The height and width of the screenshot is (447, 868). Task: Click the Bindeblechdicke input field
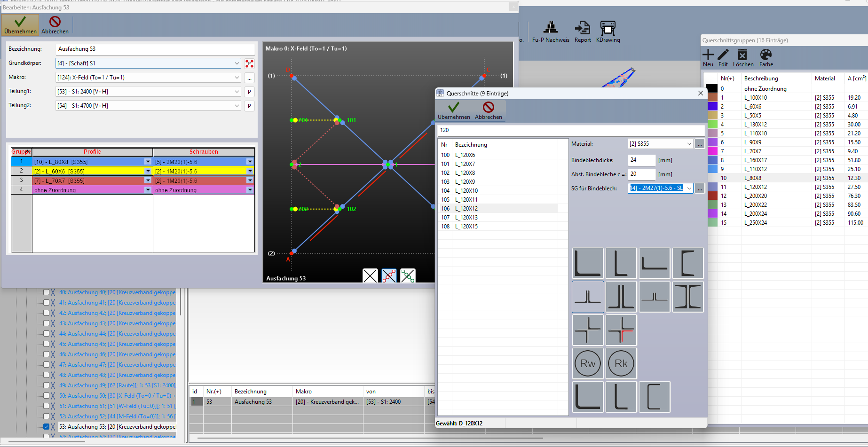[x=641, y=160]
